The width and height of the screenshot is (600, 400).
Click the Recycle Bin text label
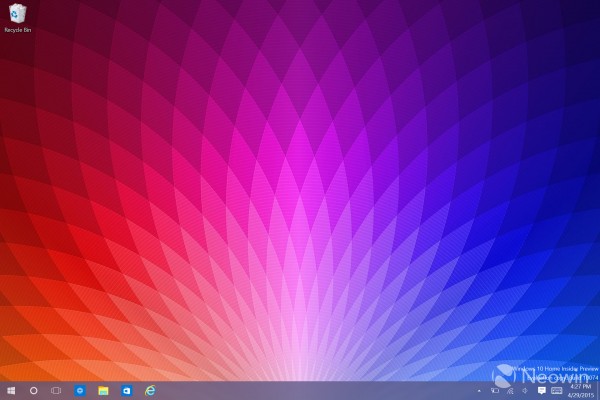[x=18, y=31]
